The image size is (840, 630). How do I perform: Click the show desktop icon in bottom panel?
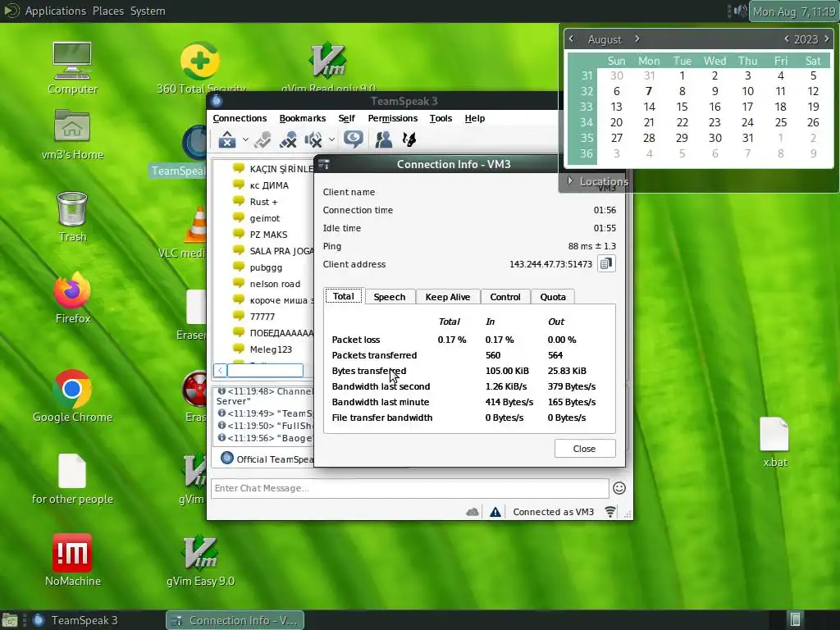[x=10, y=620]
